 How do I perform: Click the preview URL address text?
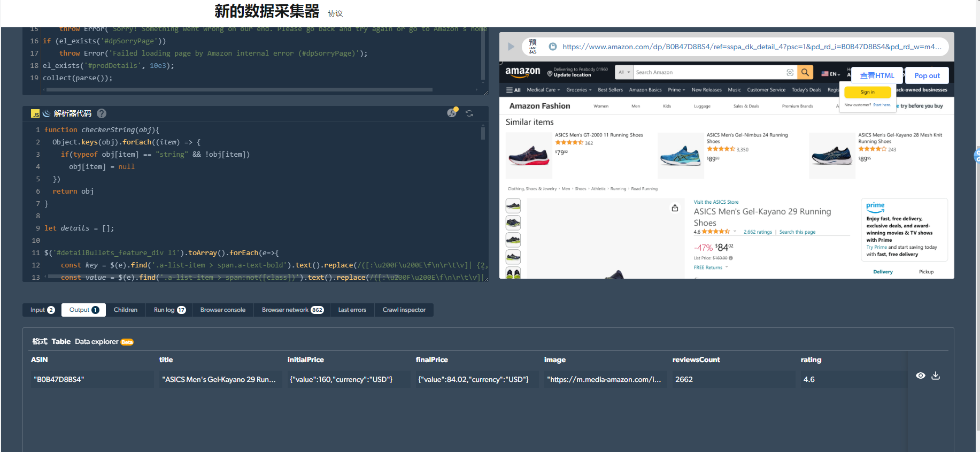point(752,47)
